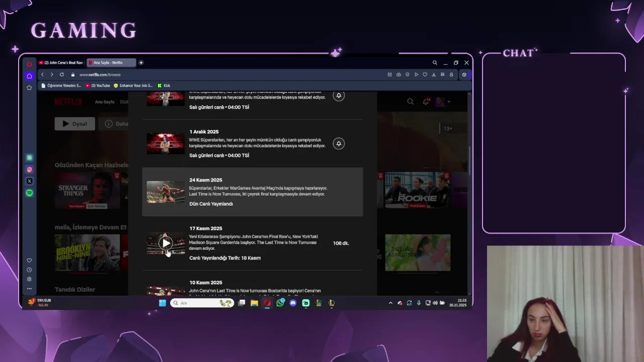Image resolution: width=644 pixels, height=362 pixels.
Task: Open the Opera menu logo
Action: pos(29,63)
